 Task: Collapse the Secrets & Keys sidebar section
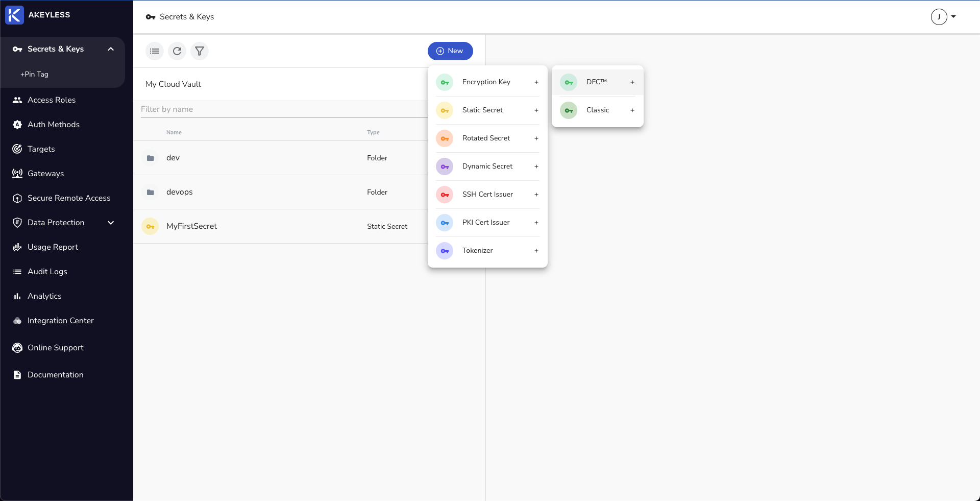click(x=111, y=49)
